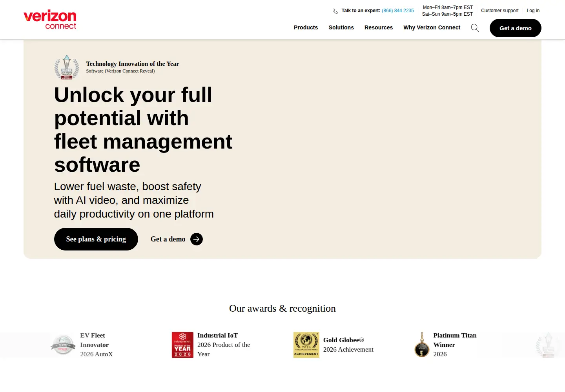Image resolution: width=565 pixels, height=392 pixels.
Task: Open Customer support link
Action: 500,11
